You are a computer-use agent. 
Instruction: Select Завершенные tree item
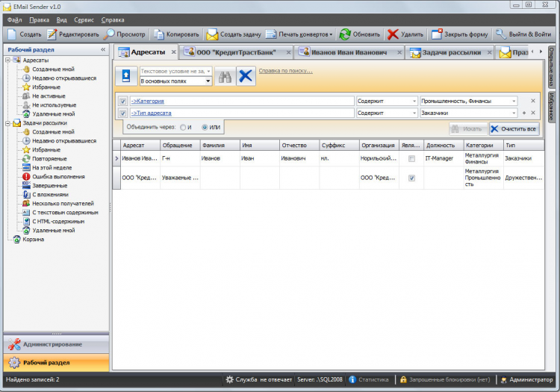[49, 186]
